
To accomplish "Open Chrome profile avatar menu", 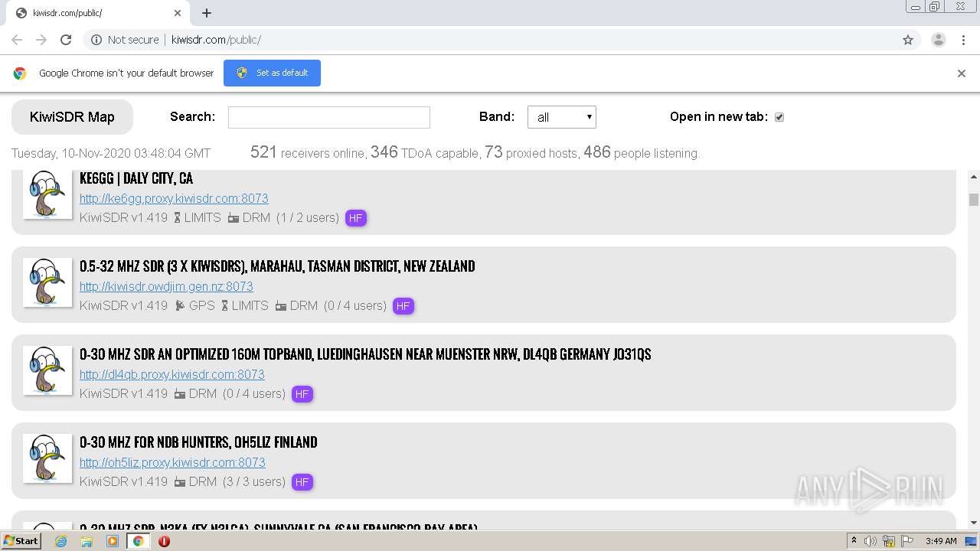I will [x=938, y=40].
